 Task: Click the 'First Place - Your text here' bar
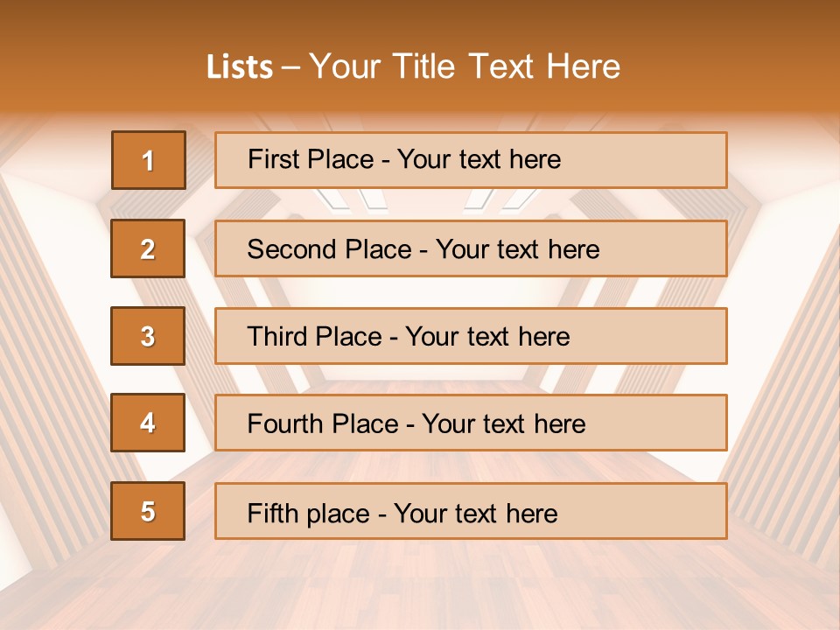coord(471,160)
